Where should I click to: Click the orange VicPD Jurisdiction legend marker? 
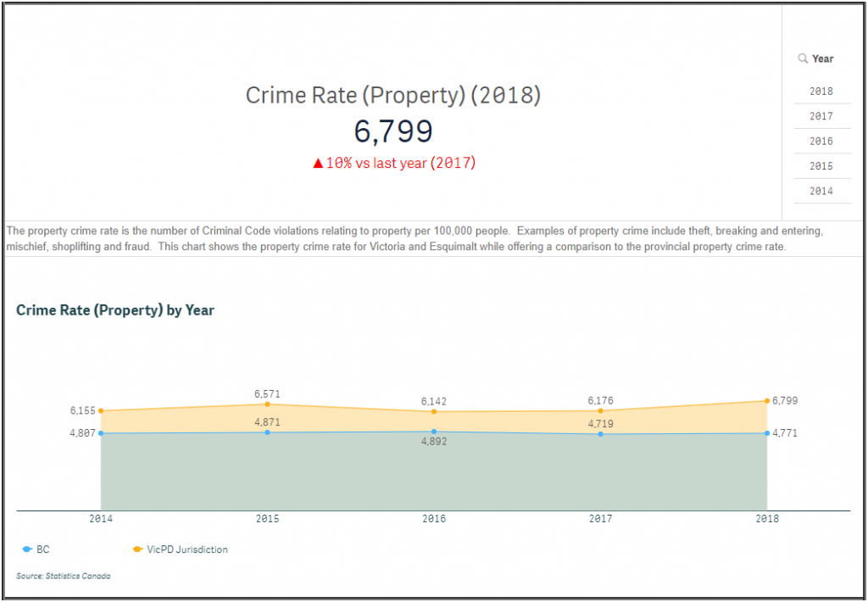pyautogui.click(x=137, y=549)
